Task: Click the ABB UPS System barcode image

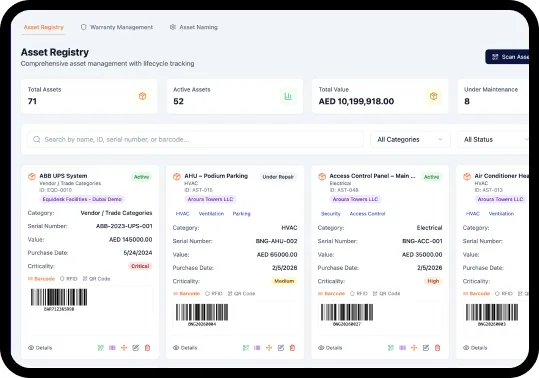Action: pos(59,300)
